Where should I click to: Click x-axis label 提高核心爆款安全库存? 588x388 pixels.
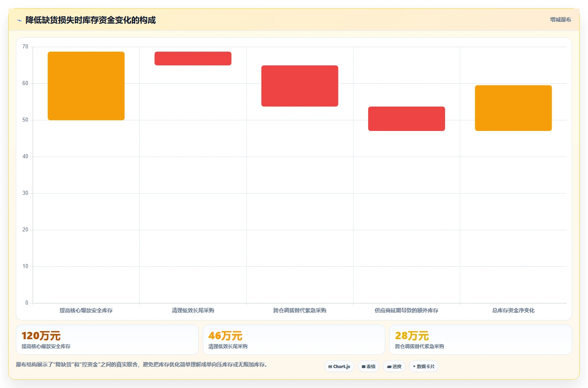(86, 310)
